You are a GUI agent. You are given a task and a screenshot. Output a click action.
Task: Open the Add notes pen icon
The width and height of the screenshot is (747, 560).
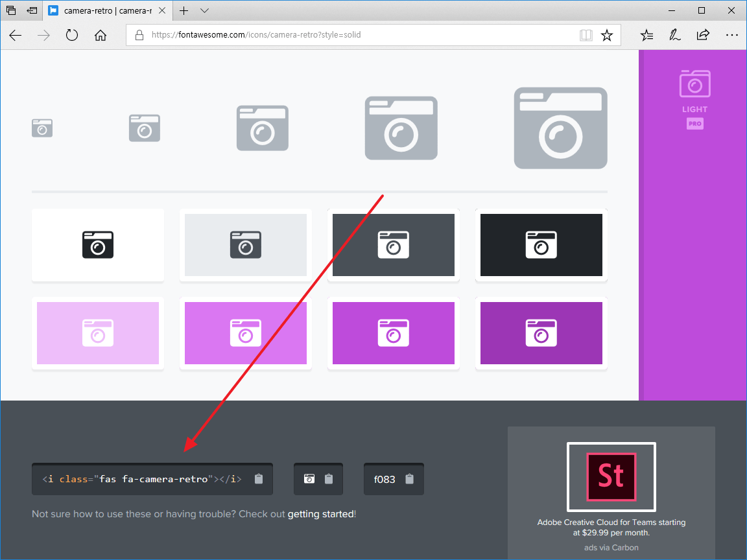(675, 36)
